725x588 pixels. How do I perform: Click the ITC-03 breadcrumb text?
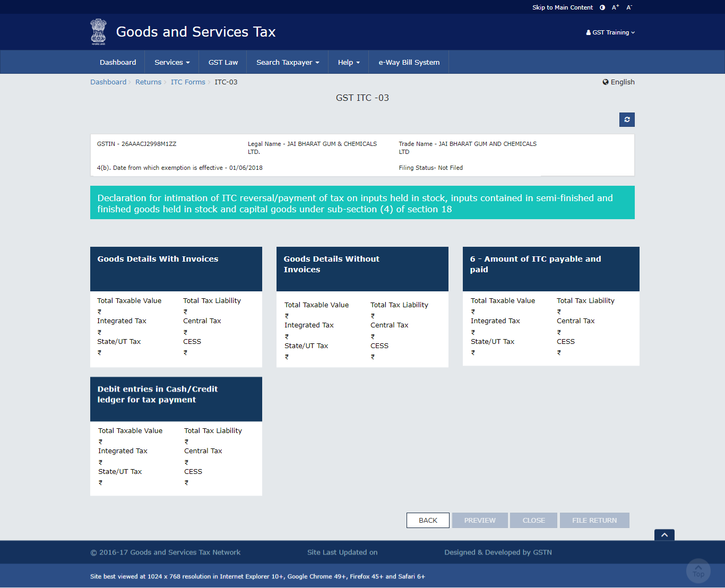(226, 82)
